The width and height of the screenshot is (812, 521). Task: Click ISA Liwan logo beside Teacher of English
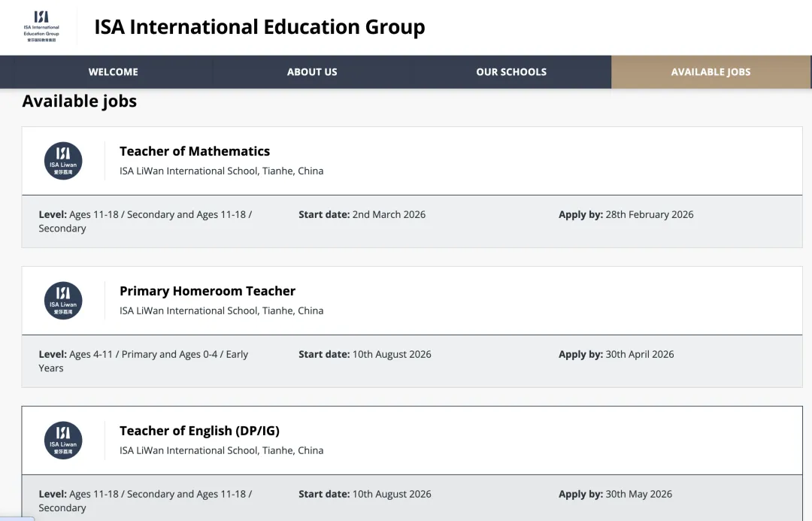pos(63,441)
